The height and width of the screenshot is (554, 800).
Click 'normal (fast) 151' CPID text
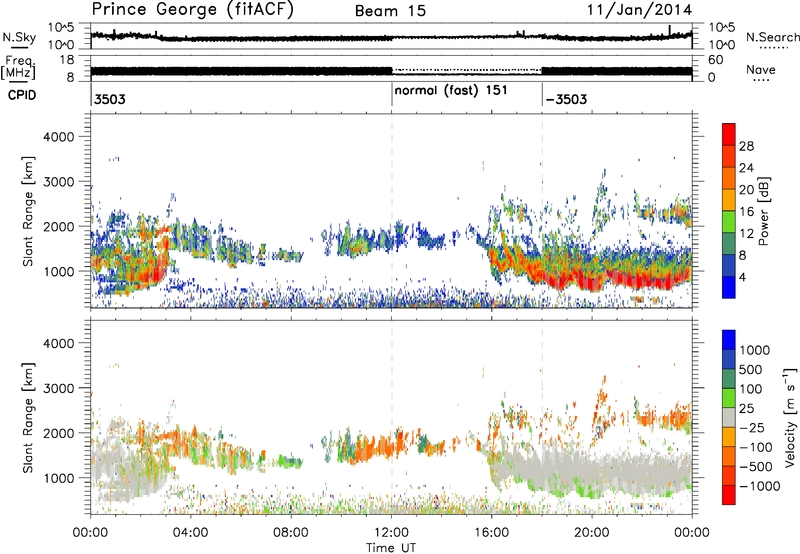451,91
